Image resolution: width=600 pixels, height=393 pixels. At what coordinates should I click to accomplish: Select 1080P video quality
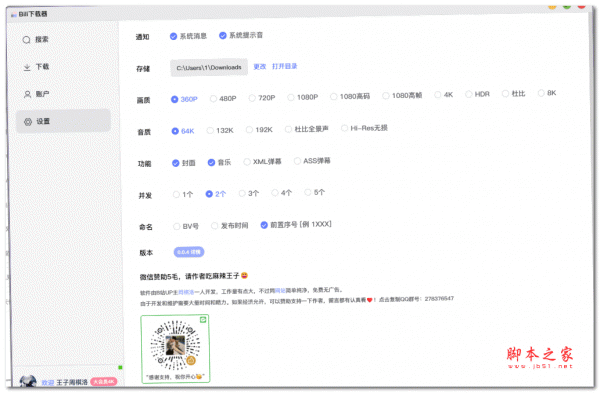tap(303, 97)
